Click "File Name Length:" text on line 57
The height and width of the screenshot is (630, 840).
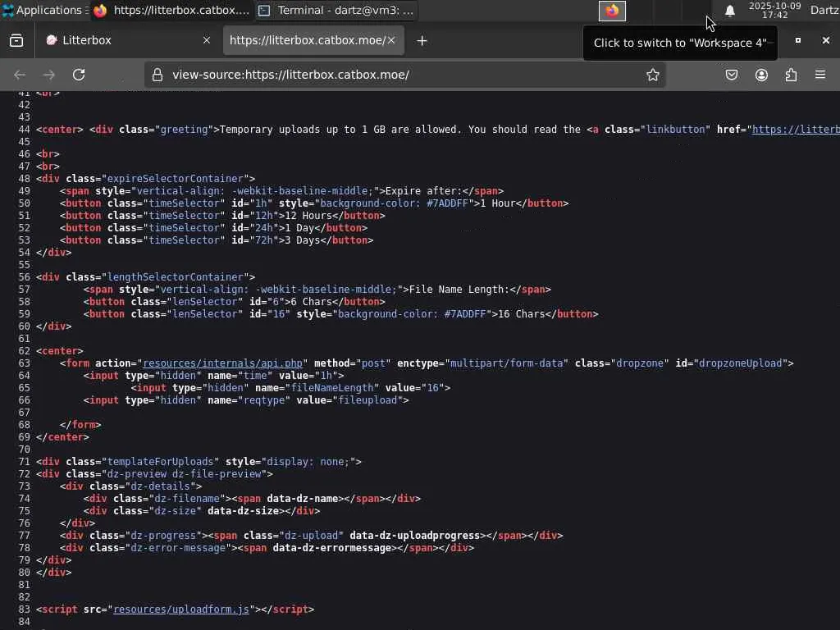click(459, 290)
